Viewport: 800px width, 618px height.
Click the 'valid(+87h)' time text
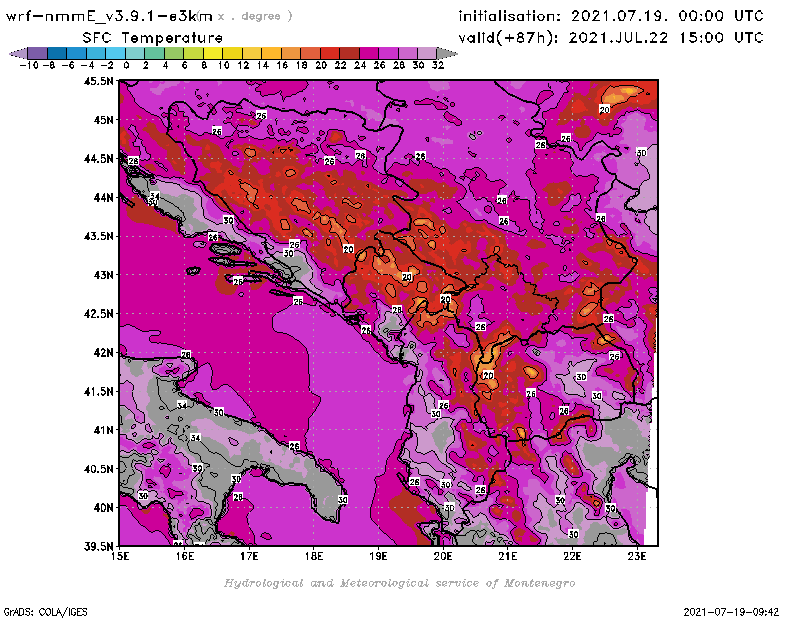click(611, 37)
